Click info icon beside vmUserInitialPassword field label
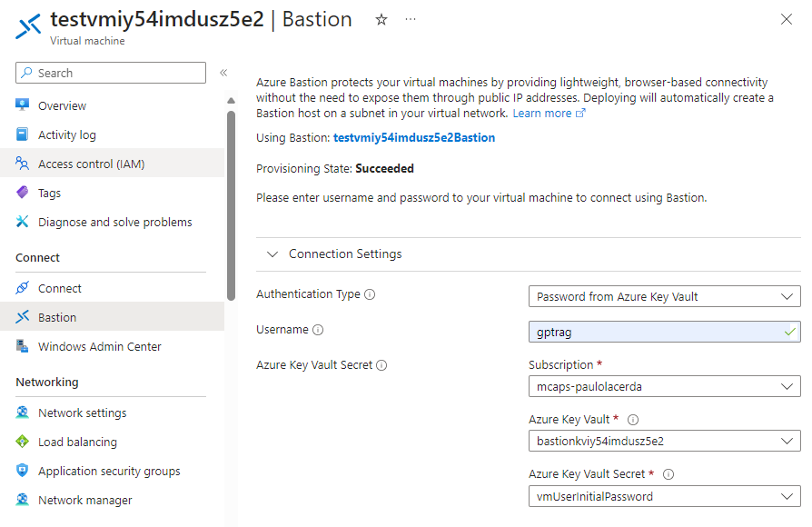Image resolution: width=812 pixels, height=527 pixels. [668, 474]
